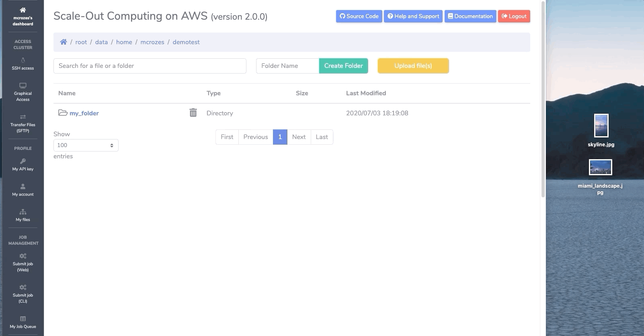Click the yellow Upload file(s) button

coord(413,66)
